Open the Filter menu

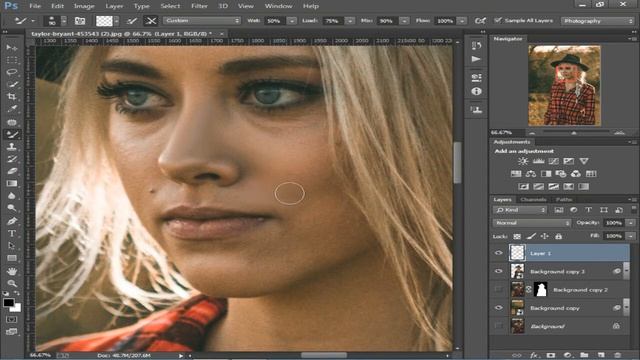click(x=199, y=6)
